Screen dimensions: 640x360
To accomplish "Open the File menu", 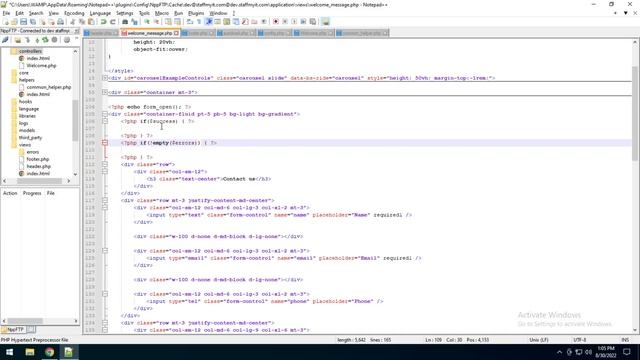I will [x=6, y=13].
